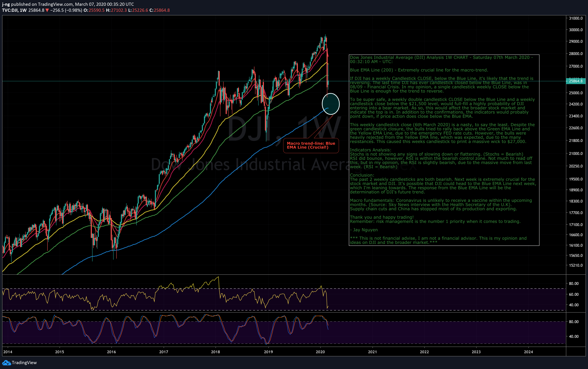Click the 15210.0 price axis label
This screenshot has width=588, height=369.
(x=576, y=265)
